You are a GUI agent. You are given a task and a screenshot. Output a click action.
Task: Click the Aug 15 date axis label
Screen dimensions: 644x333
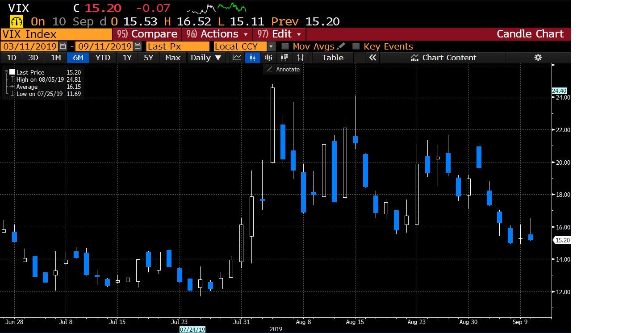(355, 321)
